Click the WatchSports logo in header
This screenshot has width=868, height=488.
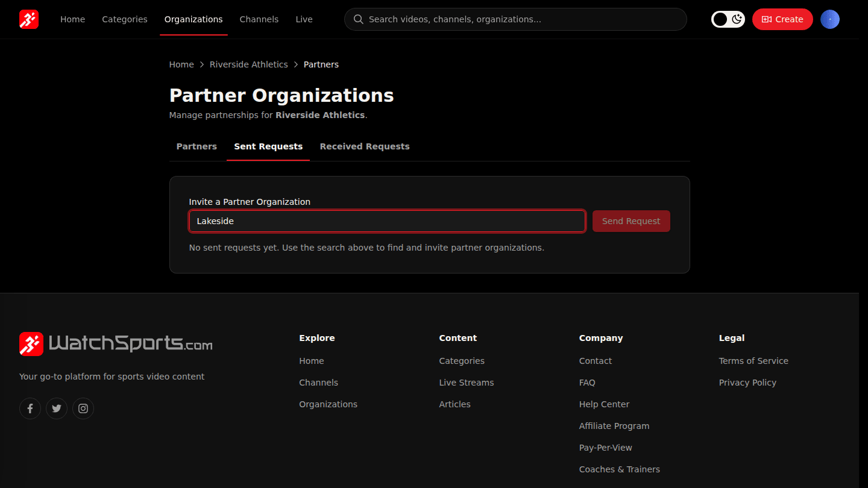click(x=29, y=19)
